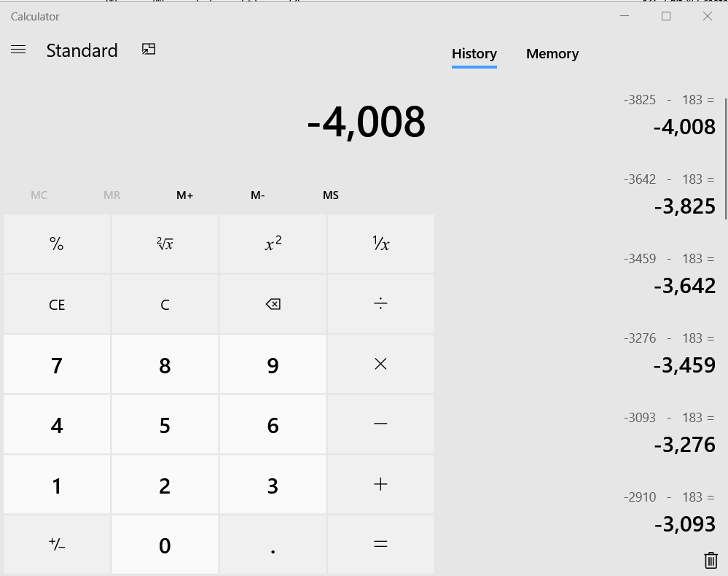728x576 pixels.
Task: Click the equals button
Action: (x=380, y=545)
